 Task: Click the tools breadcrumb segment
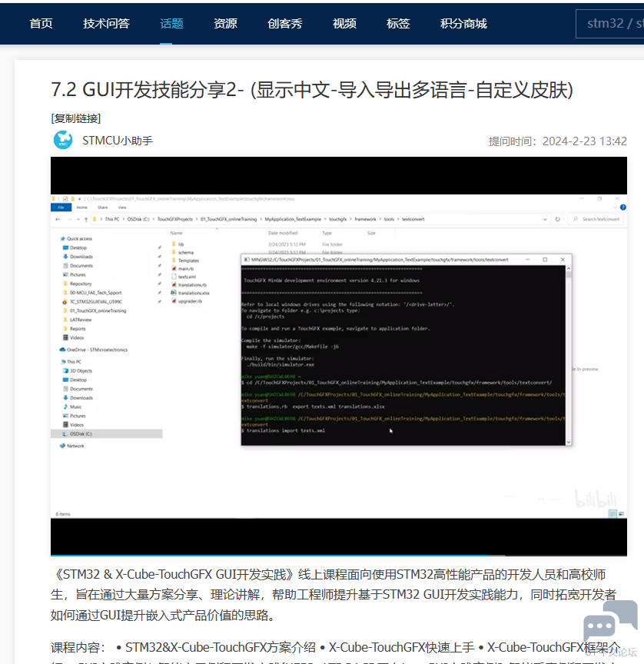point(389,219)
